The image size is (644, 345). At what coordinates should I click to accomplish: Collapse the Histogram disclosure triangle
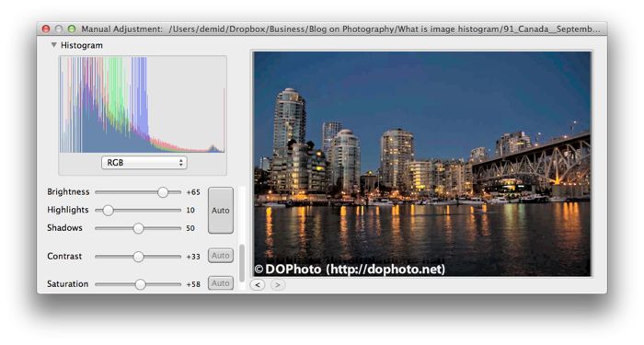point(53,45)
